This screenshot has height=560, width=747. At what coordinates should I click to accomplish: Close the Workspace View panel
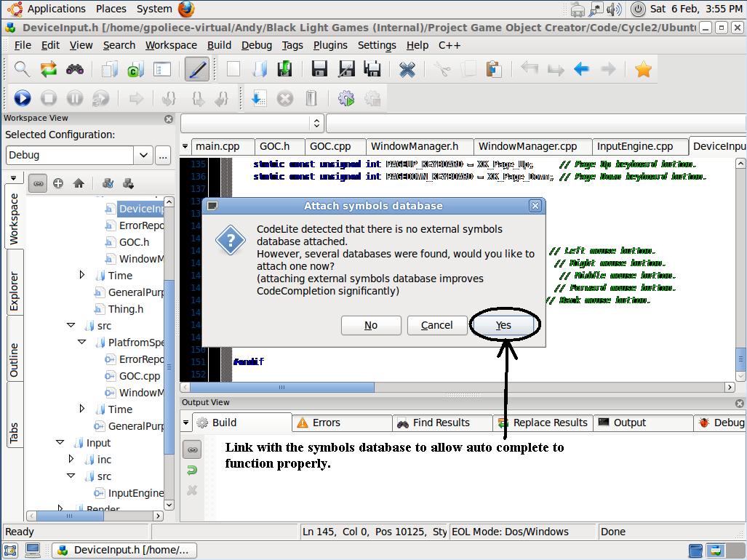[169, 119]
